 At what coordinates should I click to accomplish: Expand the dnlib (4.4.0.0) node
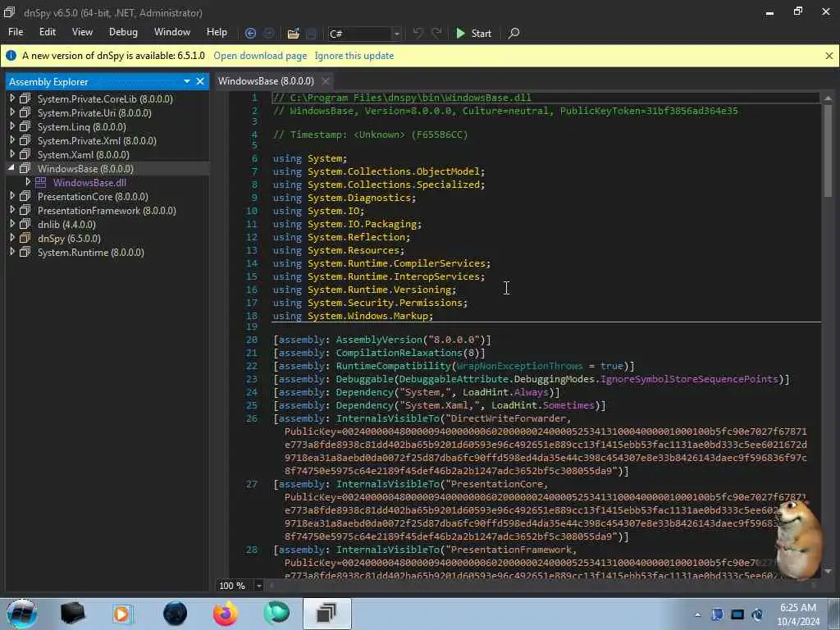(x=11, y=224)
